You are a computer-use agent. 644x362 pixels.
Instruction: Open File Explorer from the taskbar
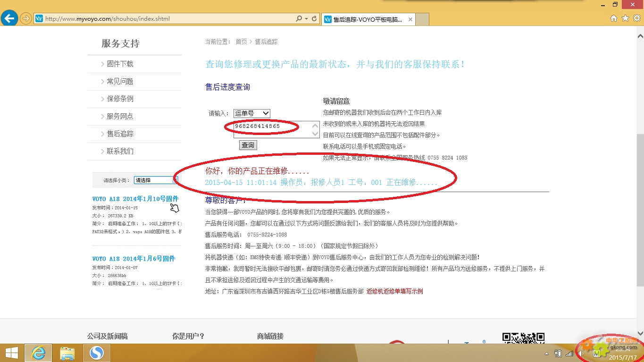[x=67, y=353]
